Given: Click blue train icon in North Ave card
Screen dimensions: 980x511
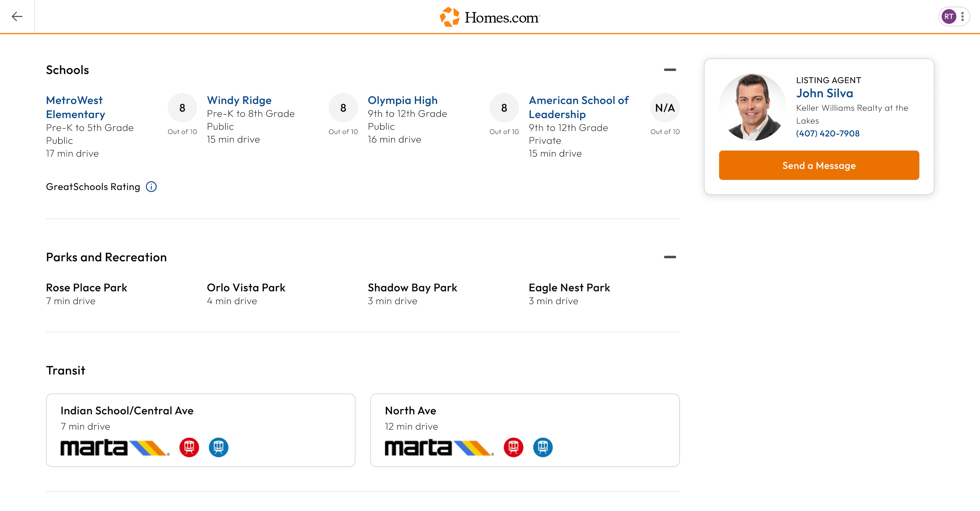Looking at the screenshot, I should (543, 447).
